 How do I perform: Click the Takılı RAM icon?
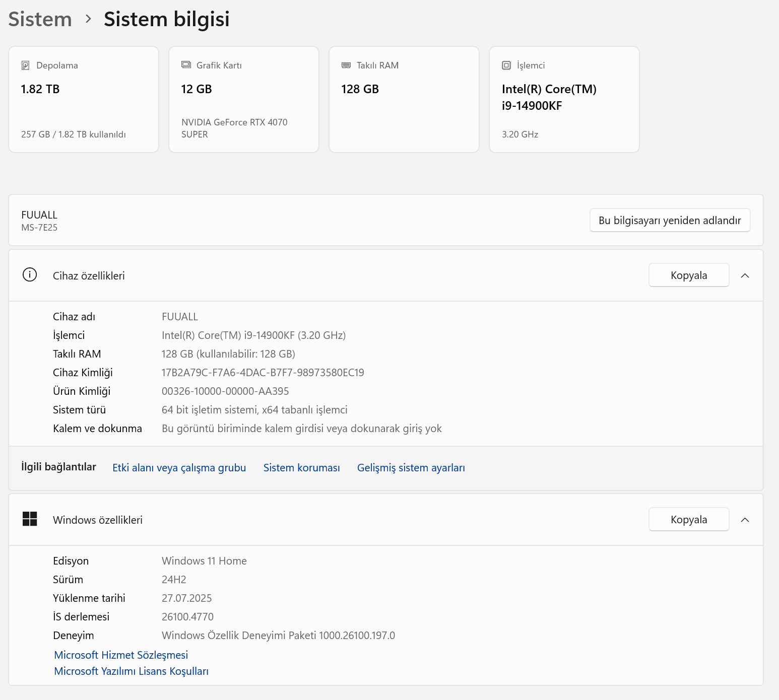[346, 65]
